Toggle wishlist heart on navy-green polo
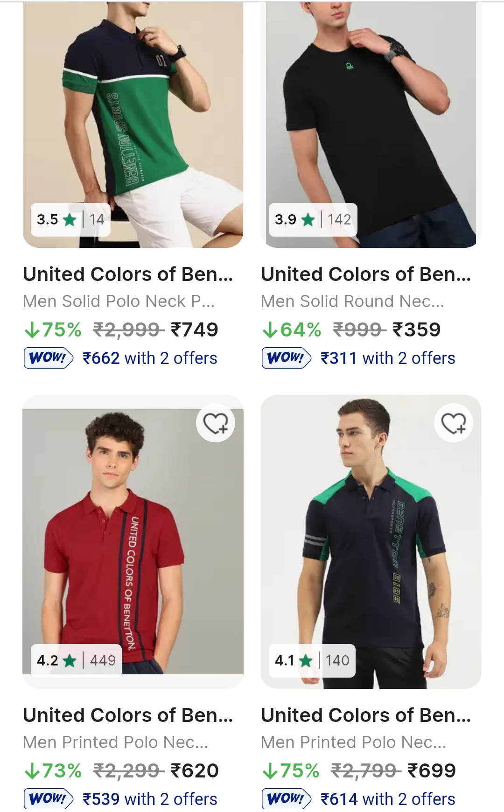Screen dimensions: 504x812 454,423
